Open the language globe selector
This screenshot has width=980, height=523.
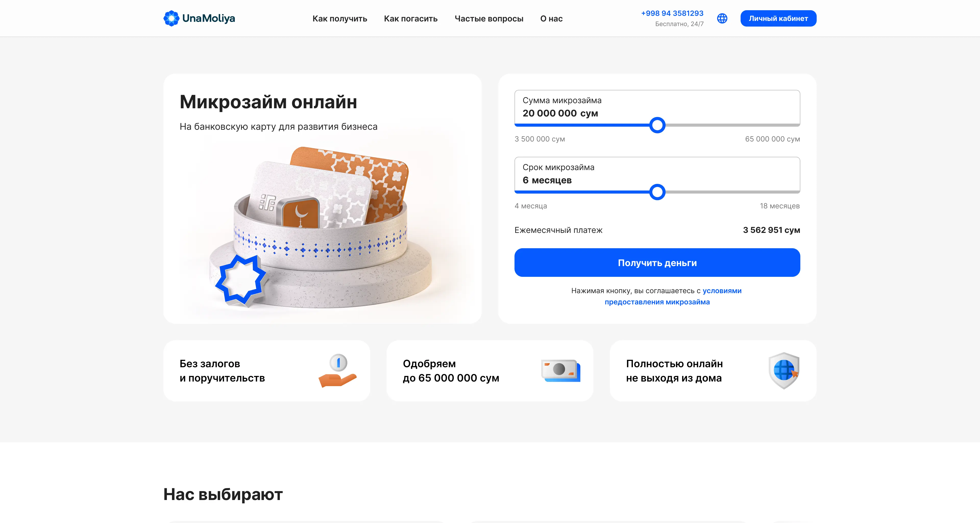pyautogui.click(x=722, y=18)
